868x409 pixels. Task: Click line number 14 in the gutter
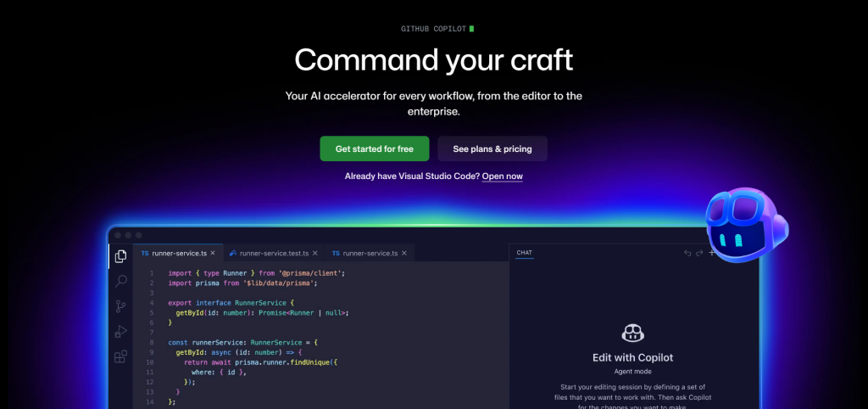coord(150,402)
